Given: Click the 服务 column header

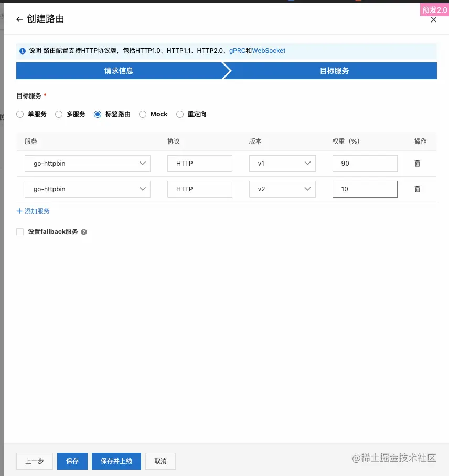Looking at the screenshot, I should coord(30,142).
